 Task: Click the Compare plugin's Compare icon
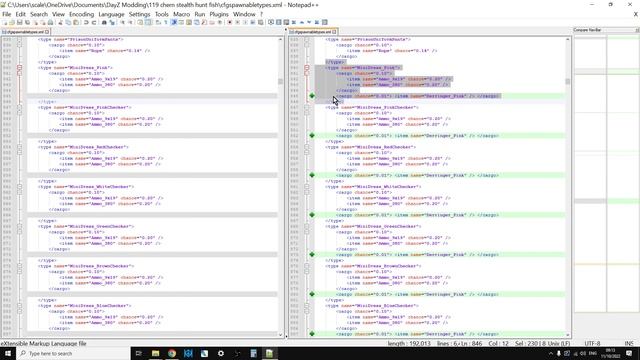point(278,22)
